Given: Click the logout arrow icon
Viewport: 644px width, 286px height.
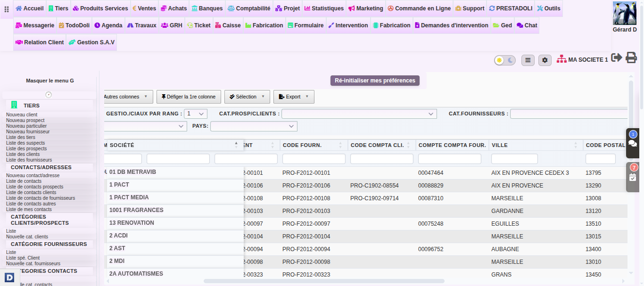Looking at the screenshot, I should point(617,57).
